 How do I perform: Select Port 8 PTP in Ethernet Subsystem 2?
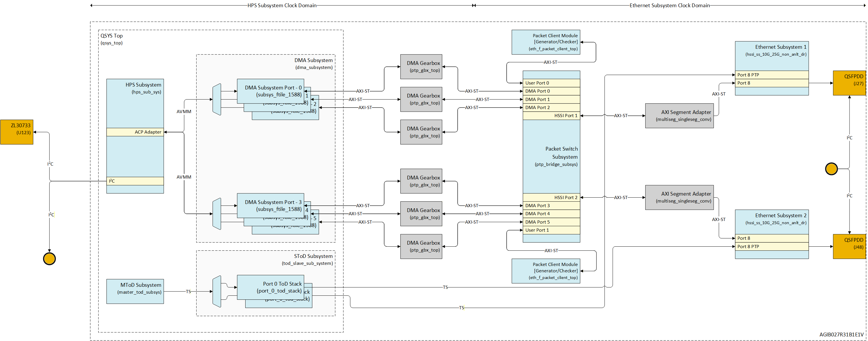point(772,247)
